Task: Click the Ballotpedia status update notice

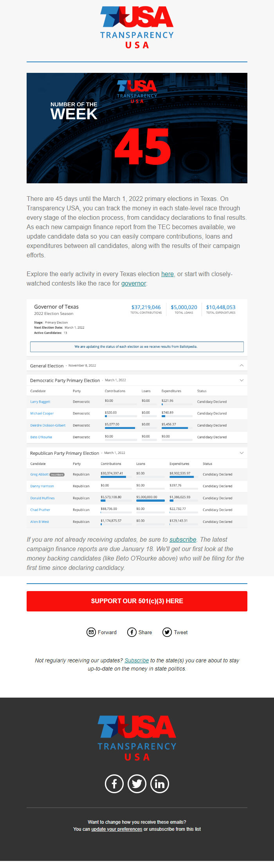Action: pos(137,347)
